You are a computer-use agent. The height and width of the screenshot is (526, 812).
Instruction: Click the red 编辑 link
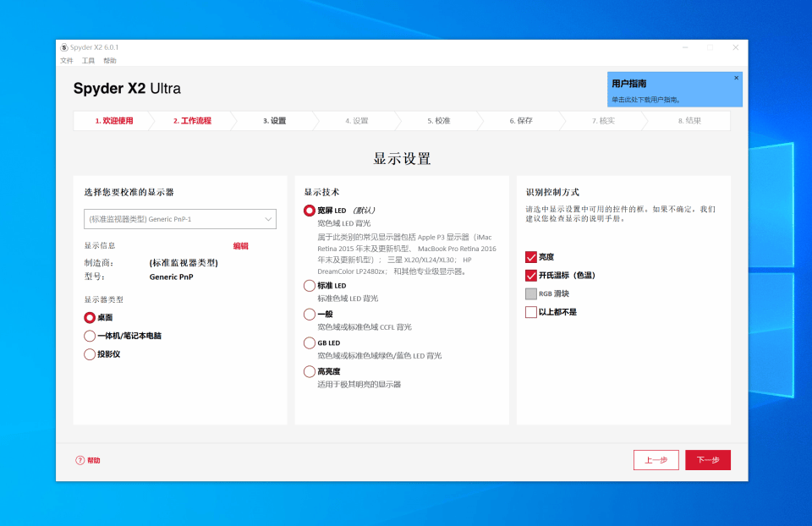(x=241, y=246)
